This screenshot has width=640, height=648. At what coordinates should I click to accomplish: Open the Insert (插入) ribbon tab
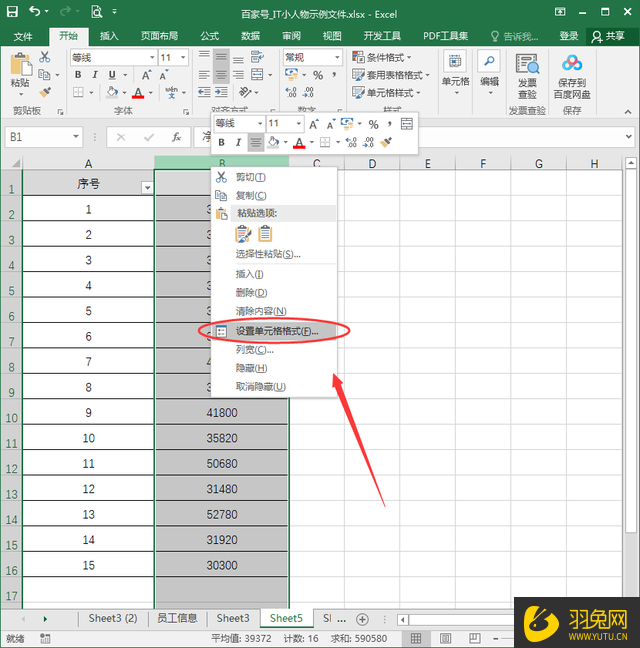[x=109, y=36]
